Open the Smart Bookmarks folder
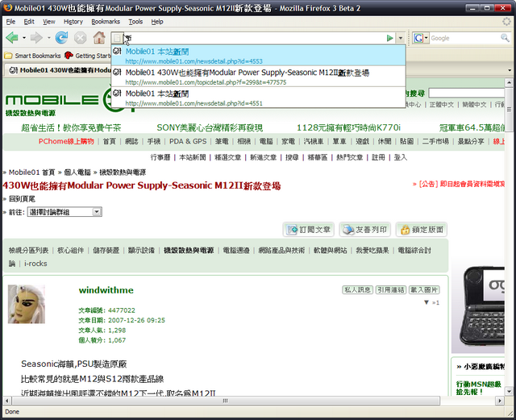Screen dimensions: 516x420 (x=32, y=56)
